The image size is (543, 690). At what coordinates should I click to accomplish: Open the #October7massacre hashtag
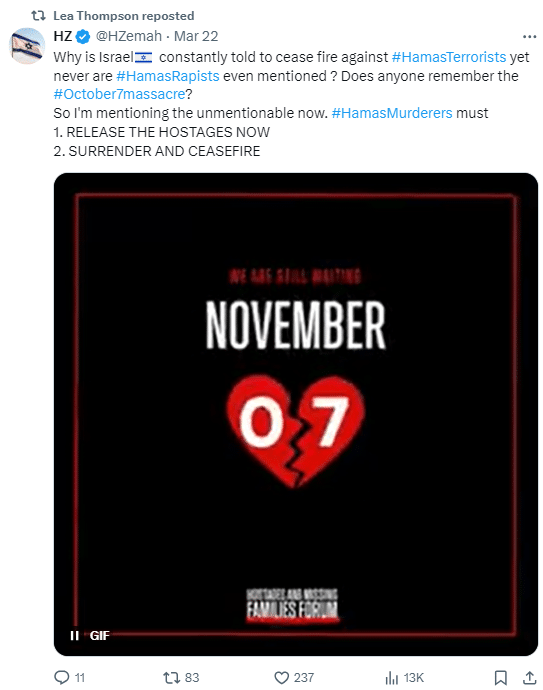(x=119, y=94)
